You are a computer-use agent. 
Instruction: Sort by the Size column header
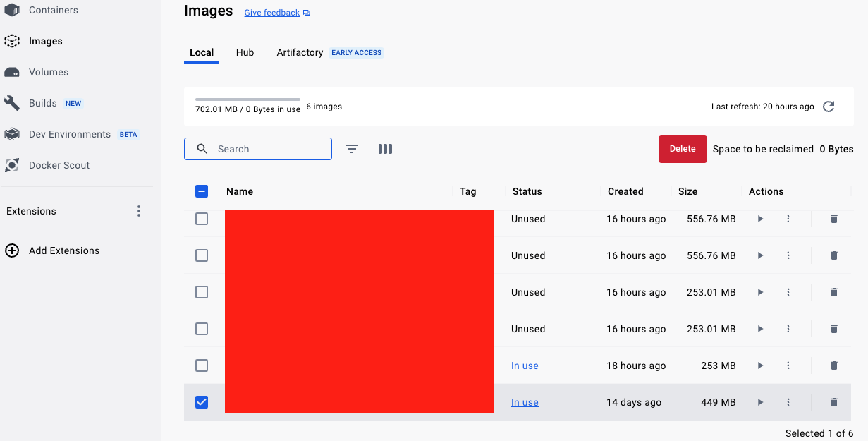click(687, 191)
